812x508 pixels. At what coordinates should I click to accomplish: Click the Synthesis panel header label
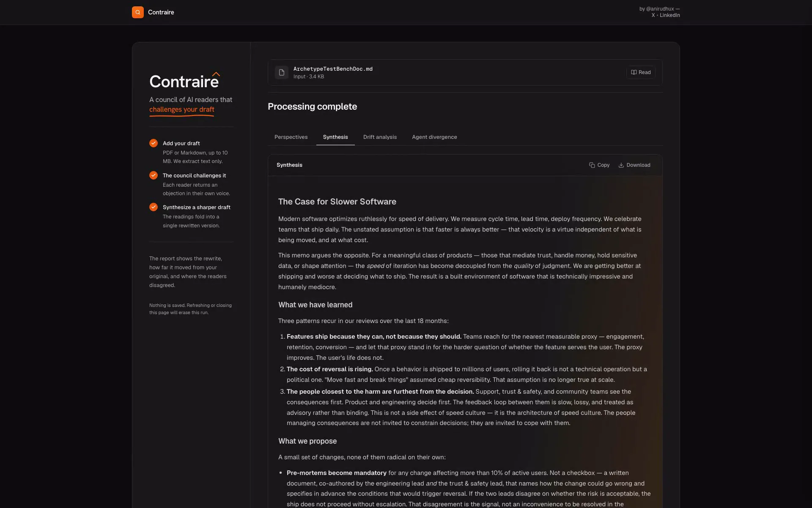tap(289, 165)
